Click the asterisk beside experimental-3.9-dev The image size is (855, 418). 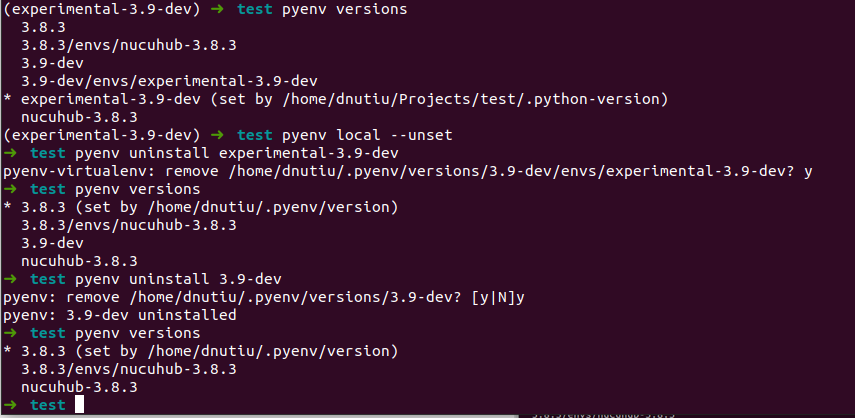click(8, 99)
